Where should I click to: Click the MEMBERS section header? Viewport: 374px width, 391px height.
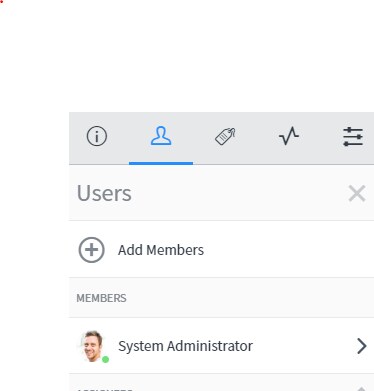click(x=101, y=298)
